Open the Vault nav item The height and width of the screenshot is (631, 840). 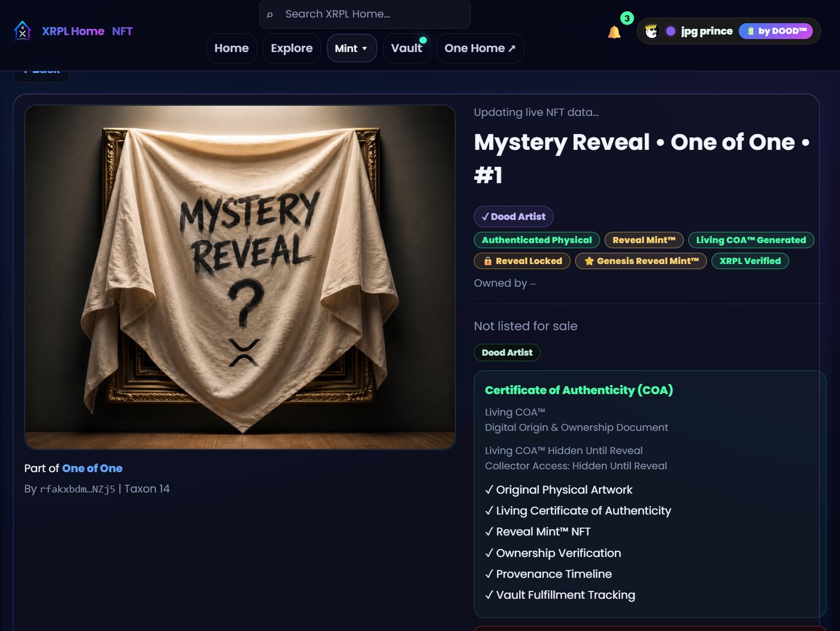tap(407, 48)
